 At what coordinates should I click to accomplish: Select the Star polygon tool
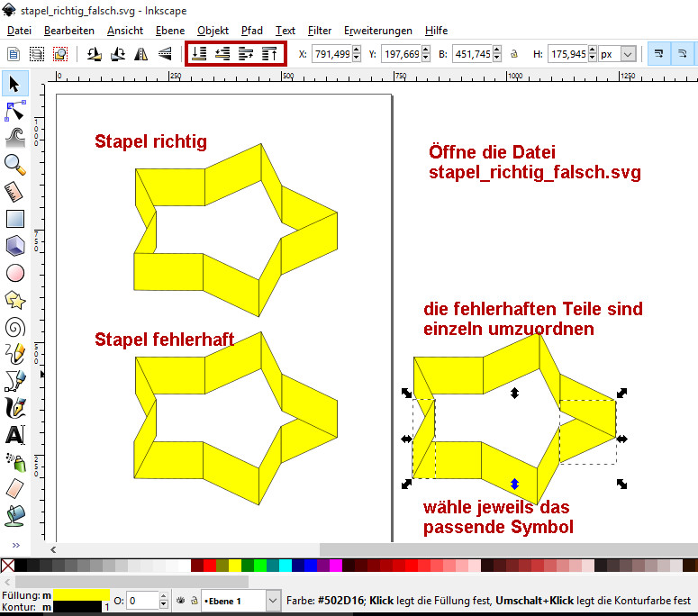click(15, 301)
